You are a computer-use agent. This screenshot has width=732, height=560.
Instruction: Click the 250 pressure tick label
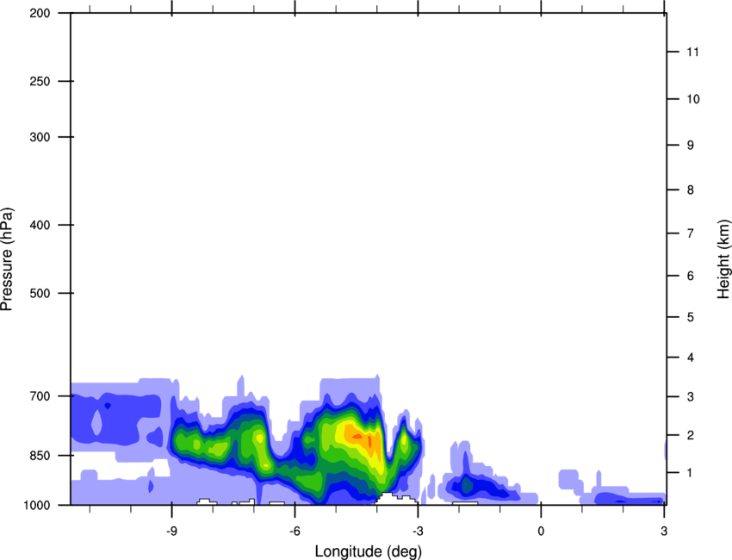pos(40,81)
